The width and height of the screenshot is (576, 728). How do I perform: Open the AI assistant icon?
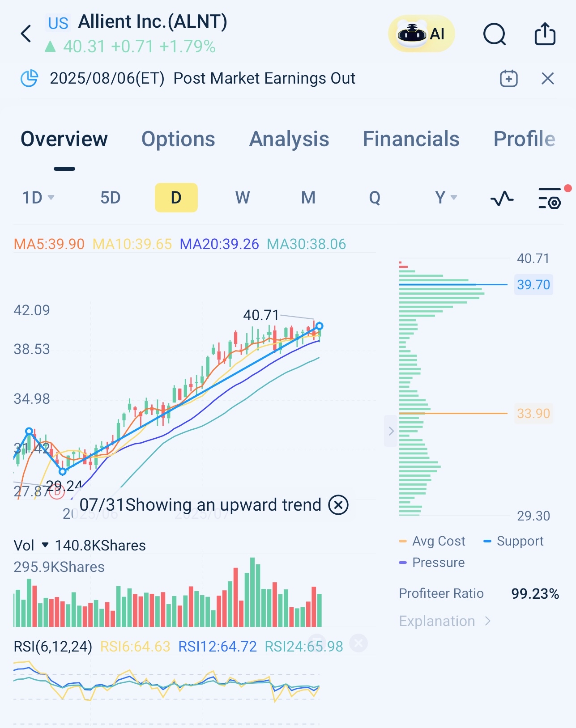(x=421, y=34)
